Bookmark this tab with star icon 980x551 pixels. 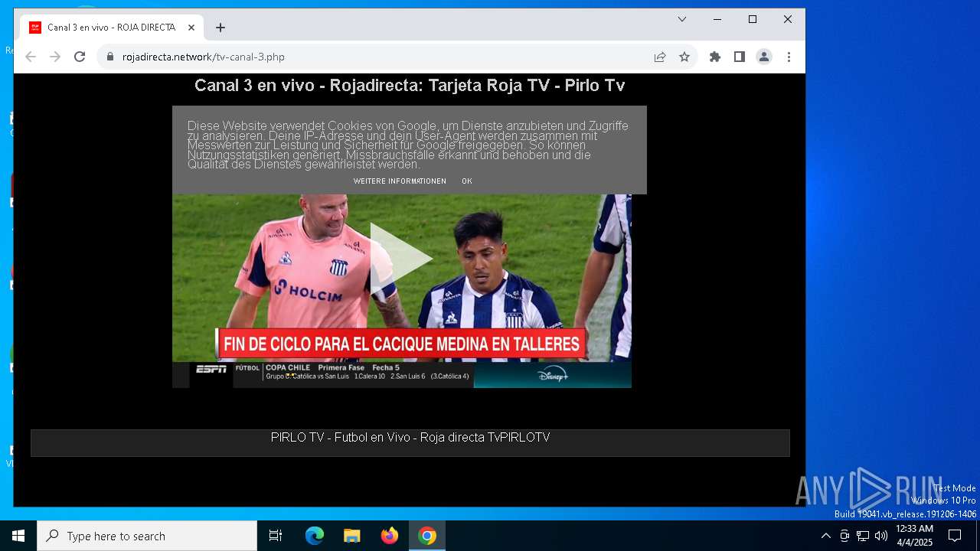point(684,57)
